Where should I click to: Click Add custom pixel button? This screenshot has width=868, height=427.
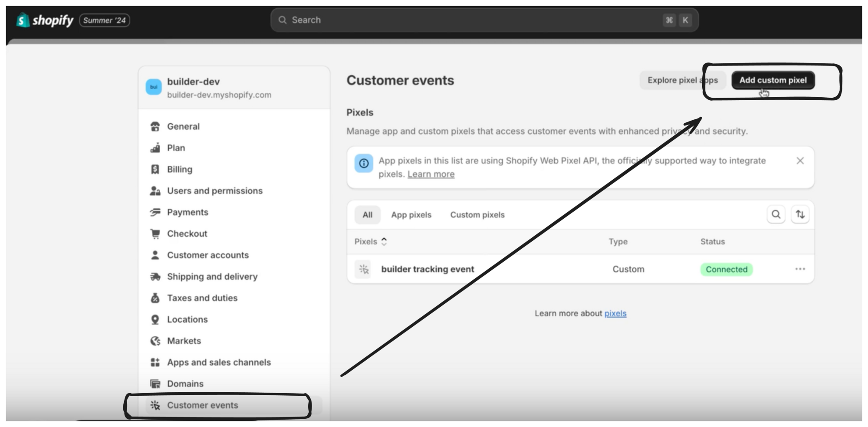pyautogui.click(x=773, y=80)
